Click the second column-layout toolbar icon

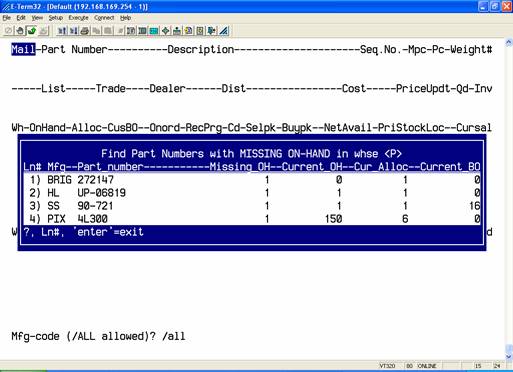pyautogui.click(x=142, y=31)
